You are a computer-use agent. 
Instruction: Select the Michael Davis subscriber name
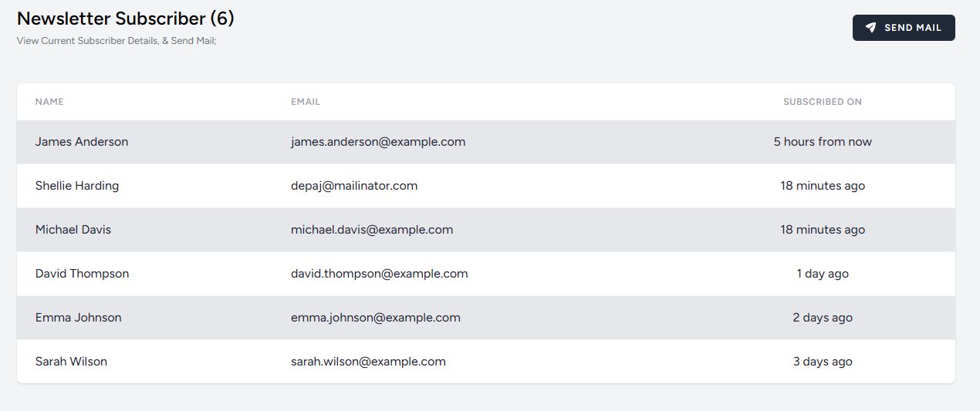click(x=73, y=230)
